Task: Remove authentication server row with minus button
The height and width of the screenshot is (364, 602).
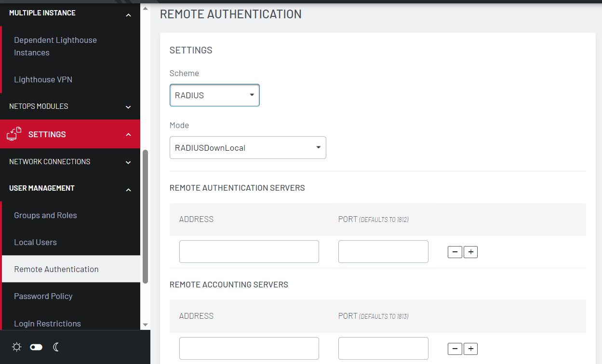Action: (455, 252)
